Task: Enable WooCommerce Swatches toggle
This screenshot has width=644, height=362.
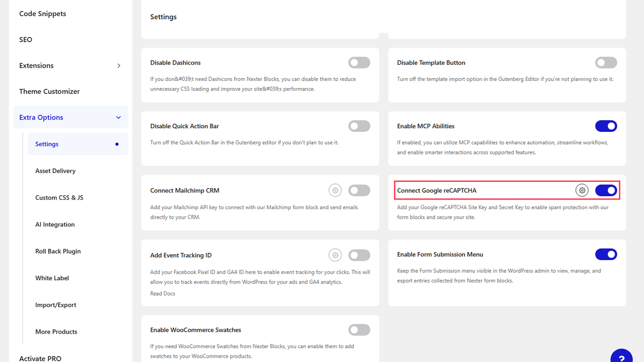Action: click(359, 330)
